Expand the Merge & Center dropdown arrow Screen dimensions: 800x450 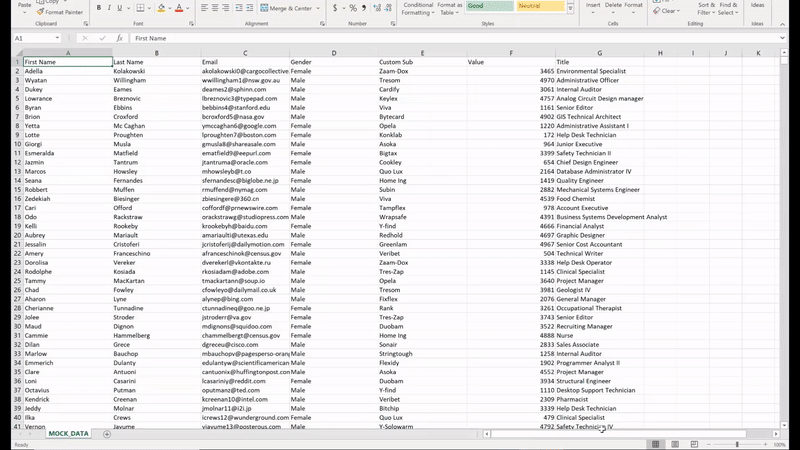pos(318,9)
